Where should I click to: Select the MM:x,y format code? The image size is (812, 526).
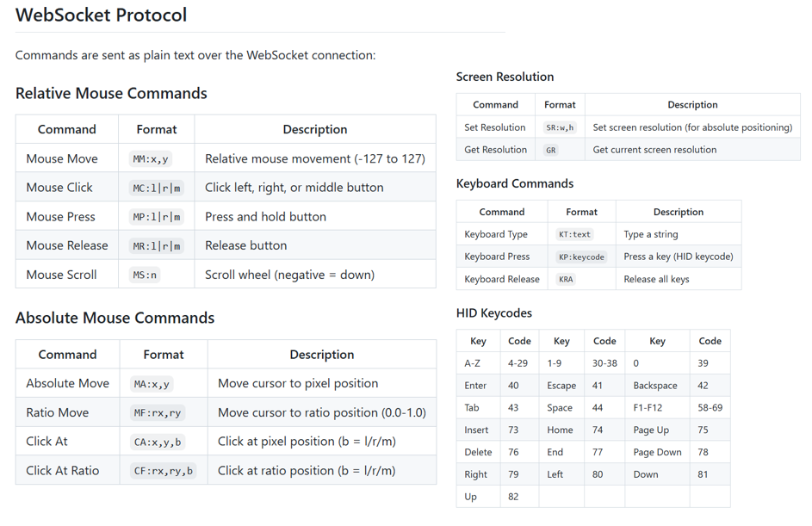pyautogui.click(x=151, y=159)
